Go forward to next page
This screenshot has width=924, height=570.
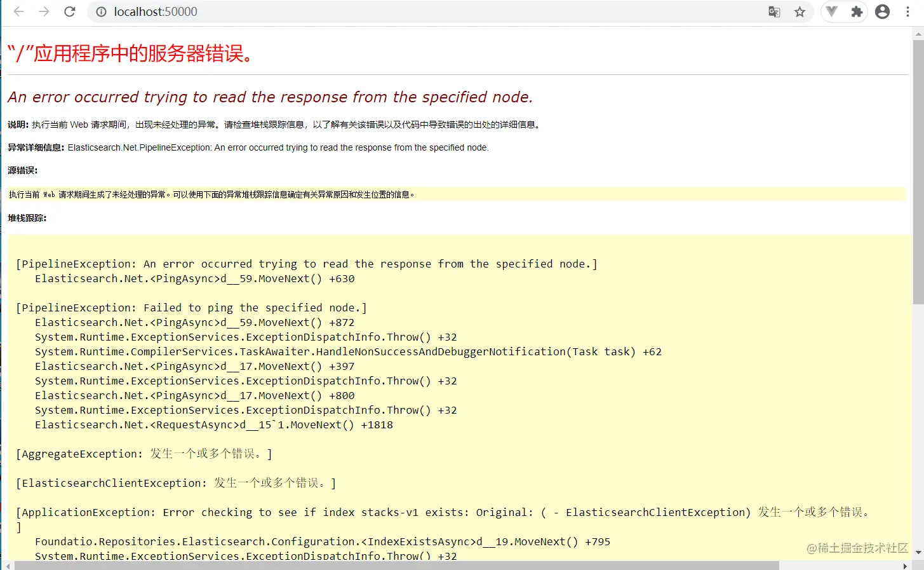click(x=44, y=11)
